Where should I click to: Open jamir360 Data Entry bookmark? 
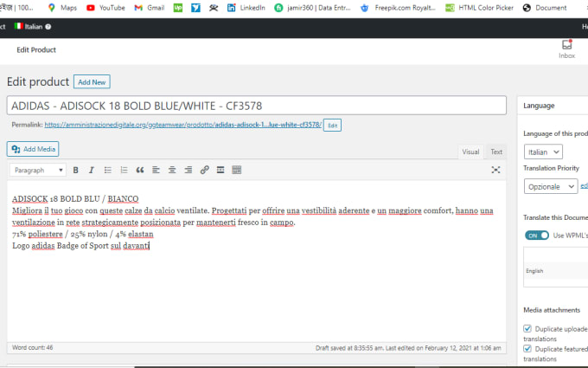312,8
